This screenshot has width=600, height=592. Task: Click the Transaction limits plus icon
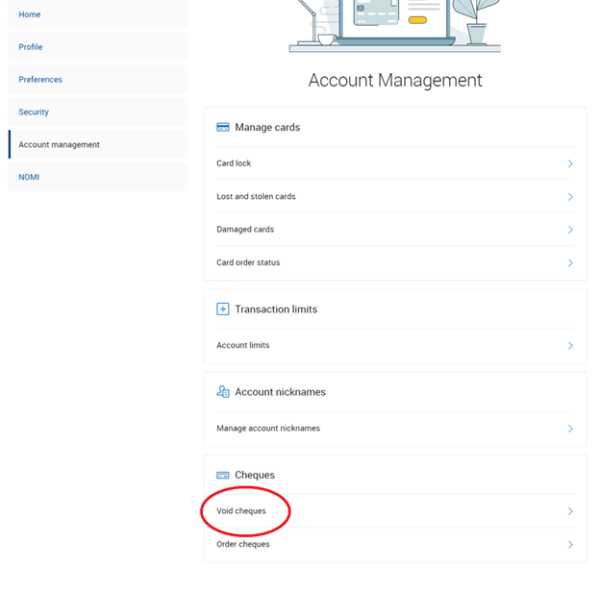coord(223,309)
